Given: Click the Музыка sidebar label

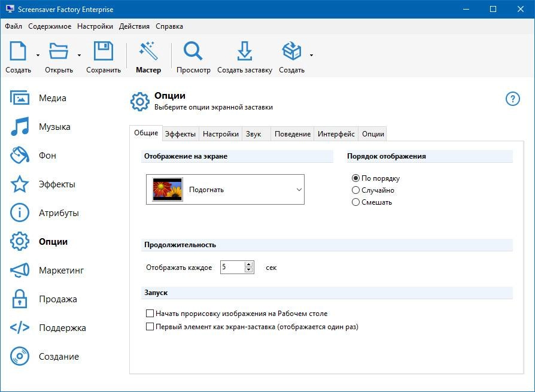Looking at the screenshot, I should (54, 126).
